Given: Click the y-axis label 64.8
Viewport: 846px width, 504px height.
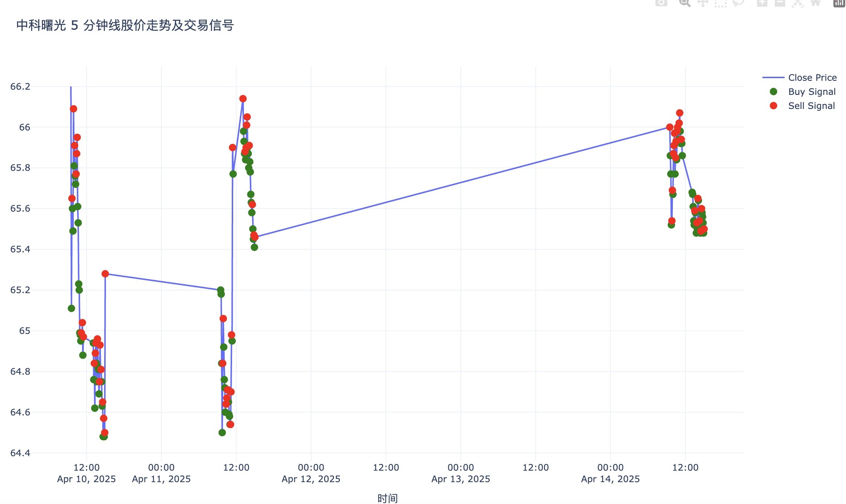Looking at the screenshot, I should pyautogui.click(x=20, y=371).
